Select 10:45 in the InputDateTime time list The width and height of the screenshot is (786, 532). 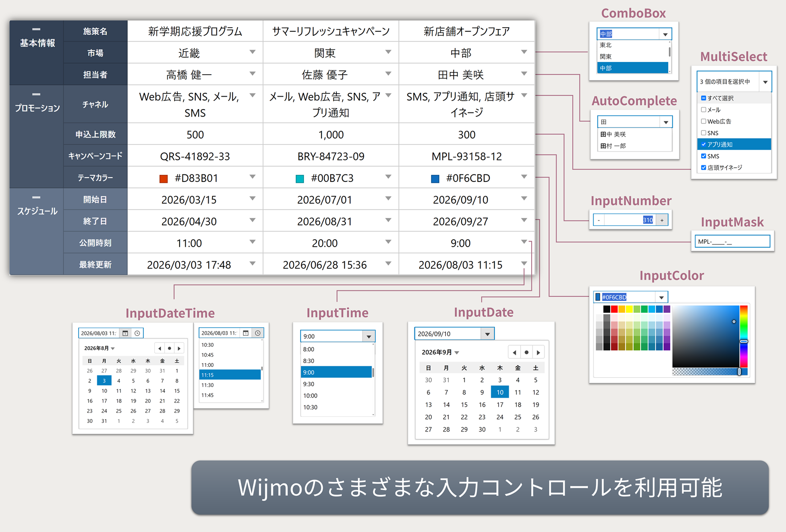tap(230, 355)
